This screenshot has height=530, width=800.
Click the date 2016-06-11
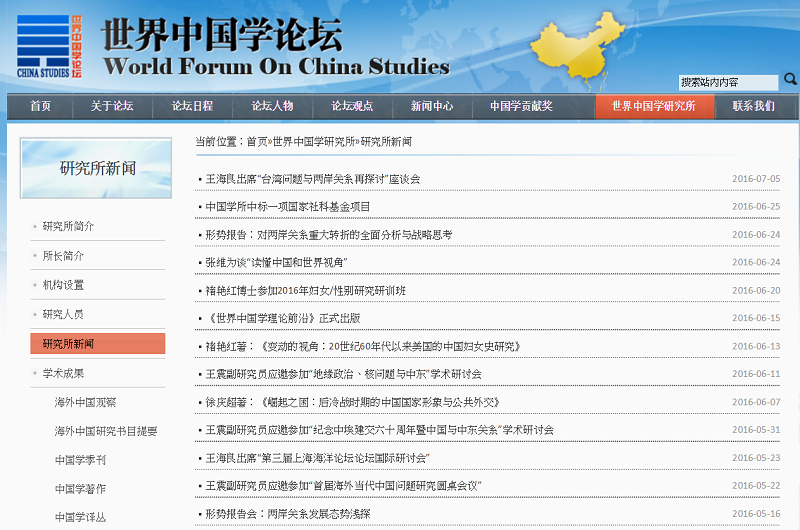point(756,373)
